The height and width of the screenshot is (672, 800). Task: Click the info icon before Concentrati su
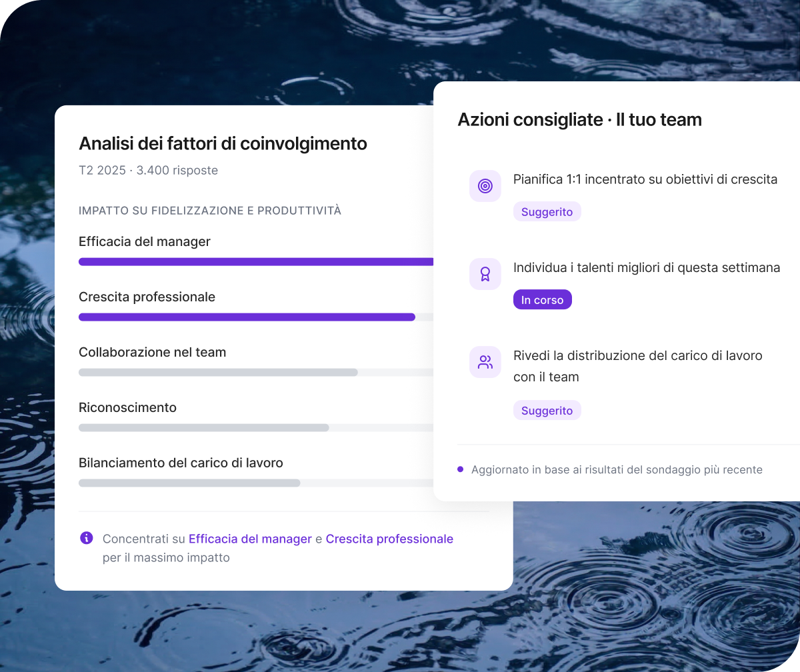click(87, 538)
